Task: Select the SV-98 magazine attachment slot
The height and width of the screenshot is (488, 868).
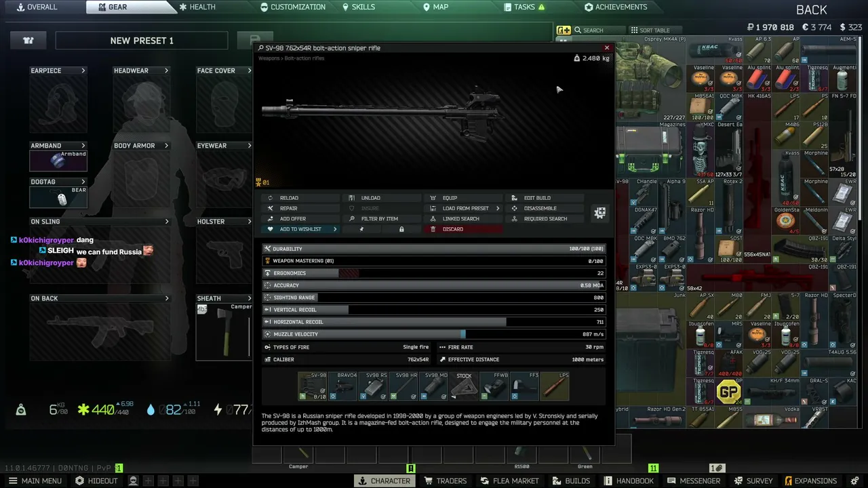Action: (x=313, y=386)
